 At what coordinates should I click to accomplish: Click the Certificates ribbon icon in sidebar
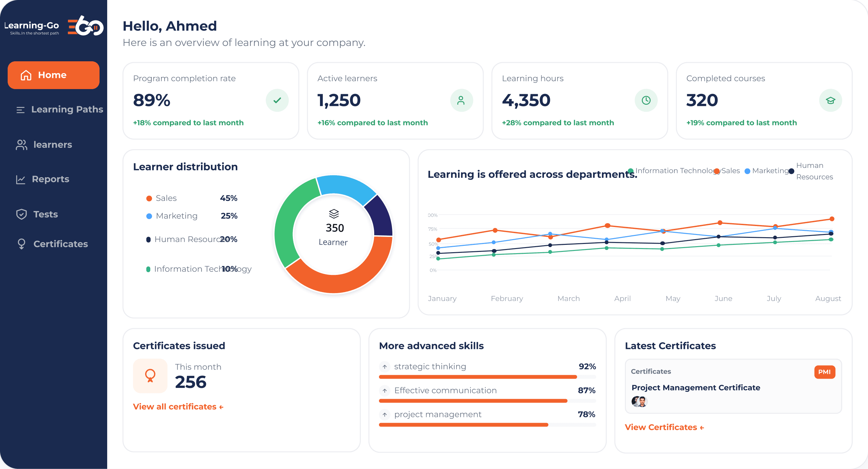21,244
